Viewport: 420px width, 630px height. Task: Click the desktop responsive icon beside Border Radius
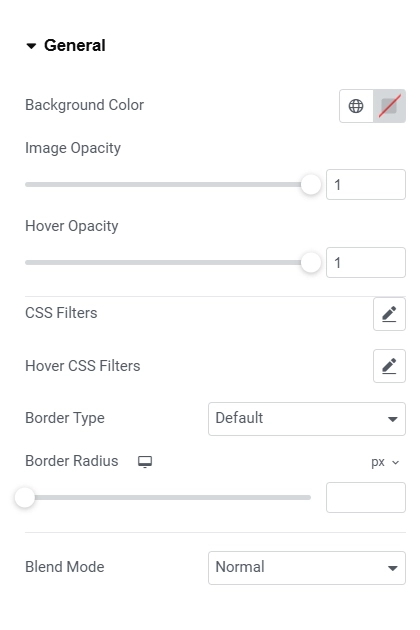(x=145, y=462)
